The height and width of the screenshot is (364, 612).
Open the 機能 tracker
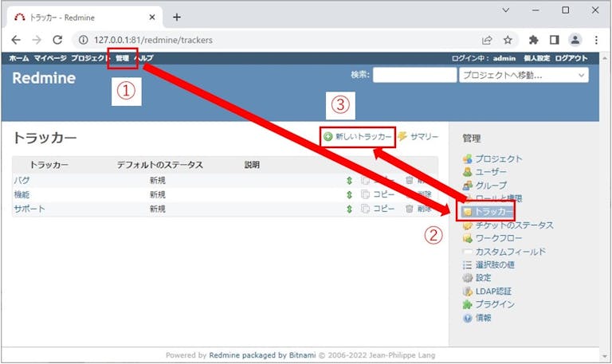[x=22, y=194]
